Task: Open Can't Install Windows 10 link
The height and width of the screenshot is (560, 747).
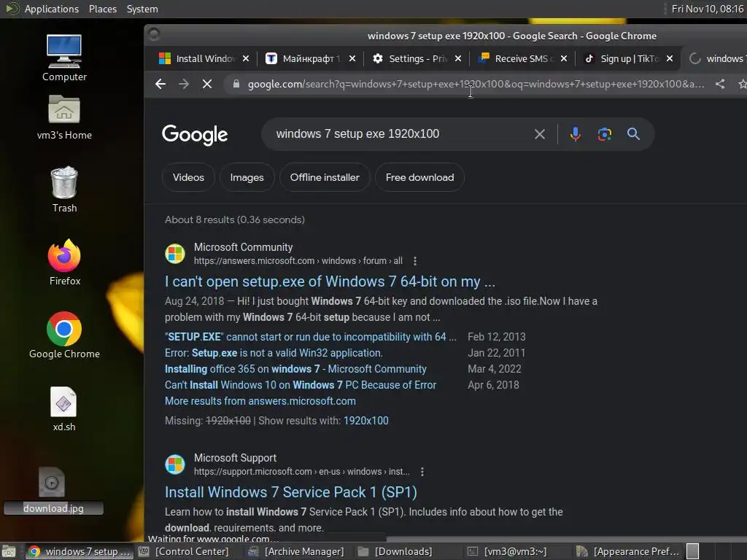Action: point(300,385)
